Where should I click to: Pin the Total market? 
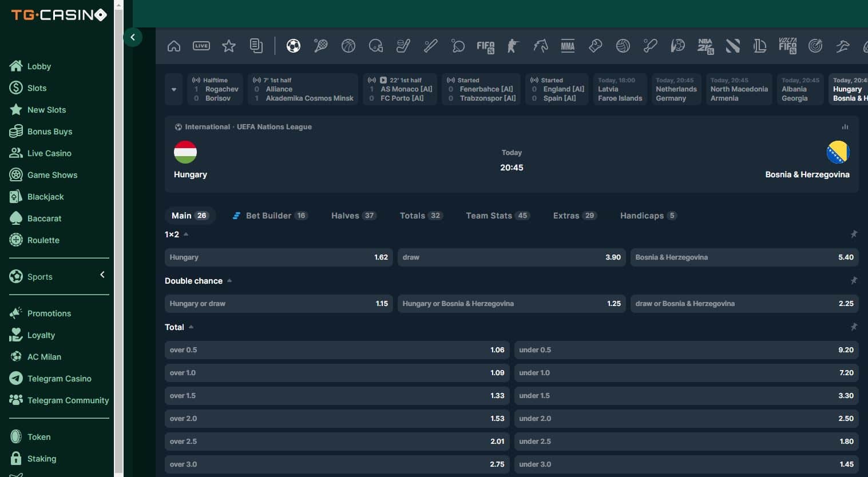(x=854, y=327)
